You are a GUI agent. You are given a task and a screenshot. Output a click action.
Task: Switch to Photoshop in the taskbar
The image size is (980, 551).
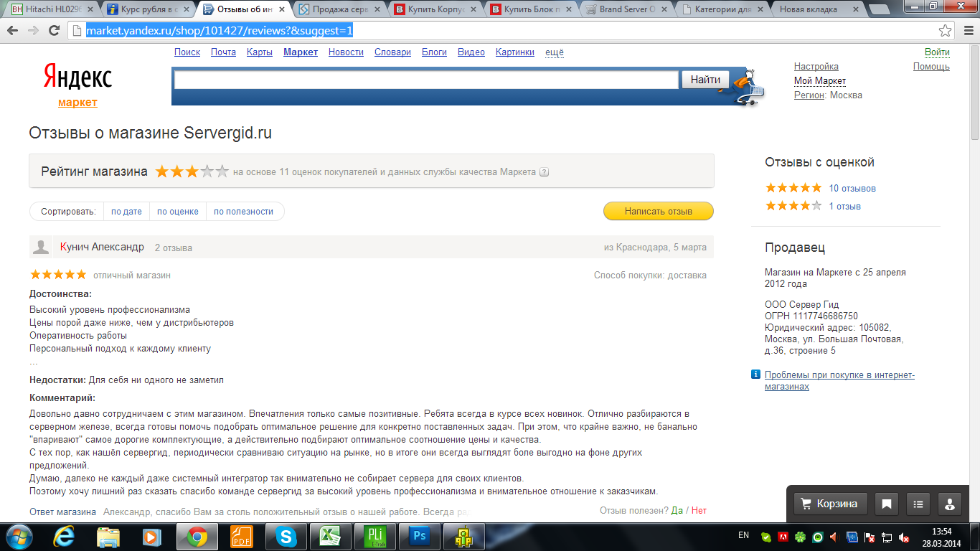419,537
